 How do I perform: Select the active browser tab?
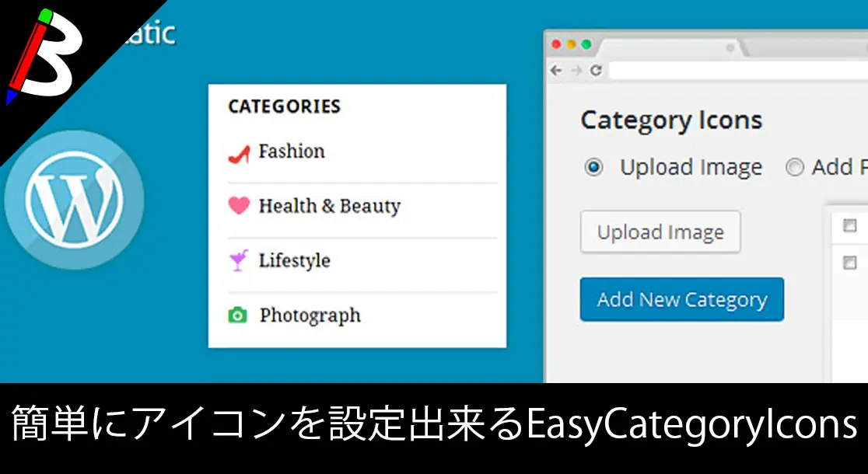click(x=671, y=49)
